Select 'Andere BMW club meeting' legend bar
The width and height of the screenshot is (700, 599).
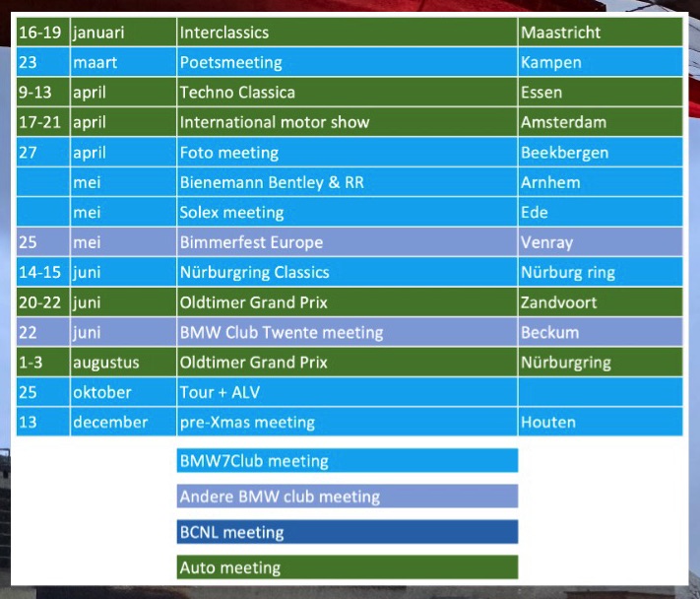pos(348,497)
